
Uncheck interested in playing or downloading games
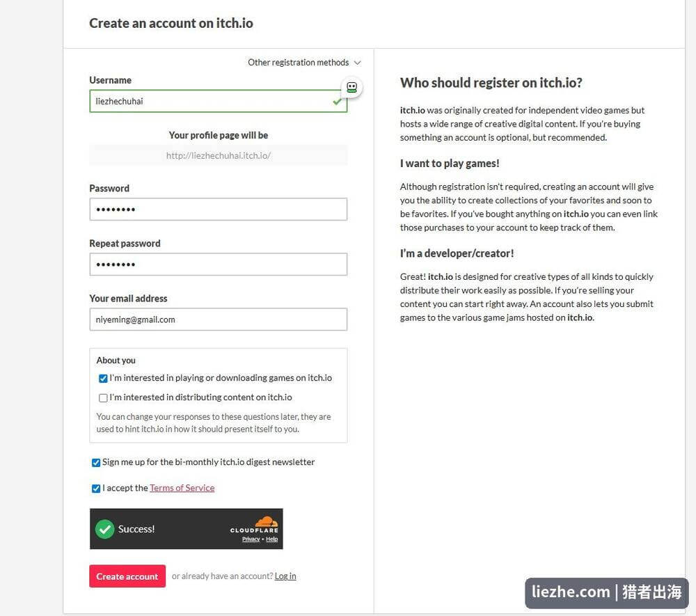pyautogui.click(x=103, y=378)
